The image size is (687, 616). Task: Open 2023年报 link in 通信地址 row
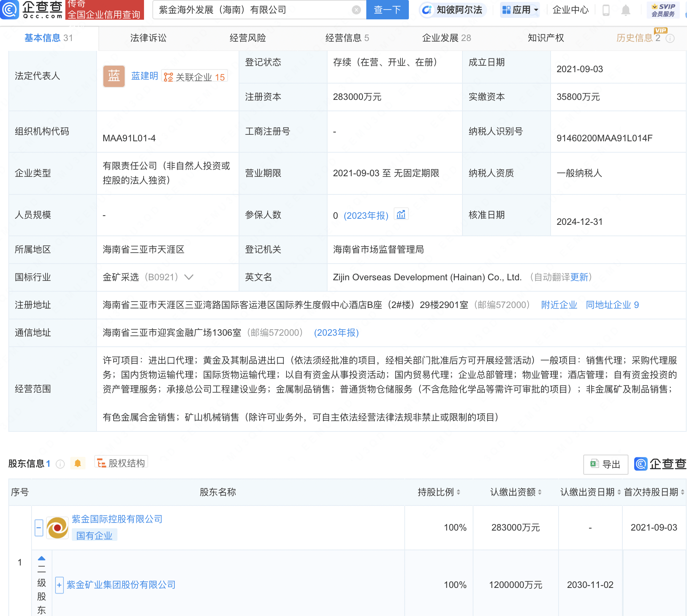coord(336,333)
